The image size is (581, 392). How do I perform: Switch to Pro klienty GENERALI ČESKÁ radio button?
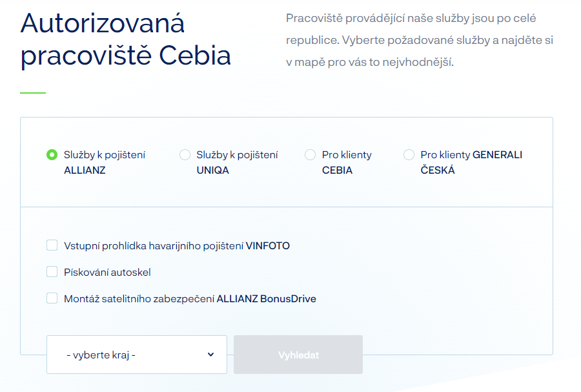click(409, 155)
